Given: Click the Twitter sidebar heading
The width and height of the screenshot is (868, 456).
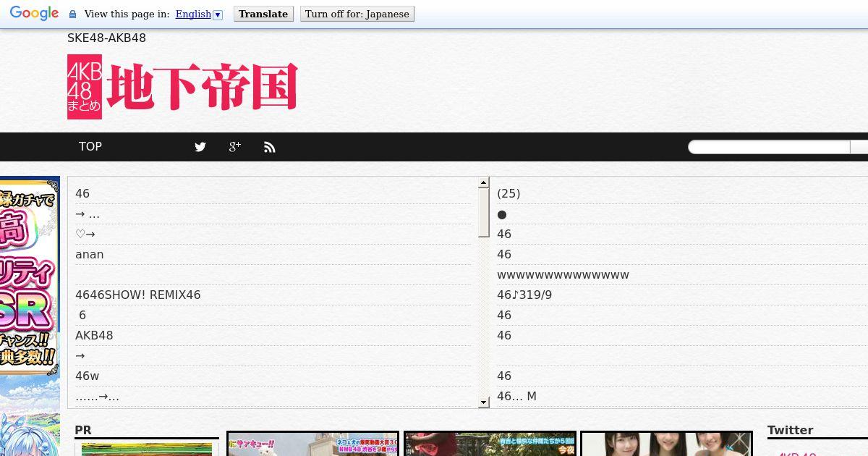Looking at the screenshot, I should [790, 430].
